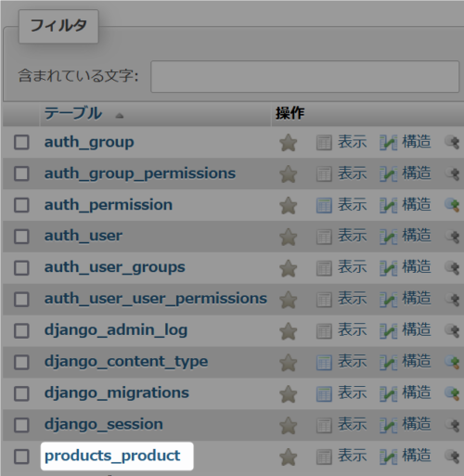
Task: Click search icon in auth_group row
Action: coord(452,143)
